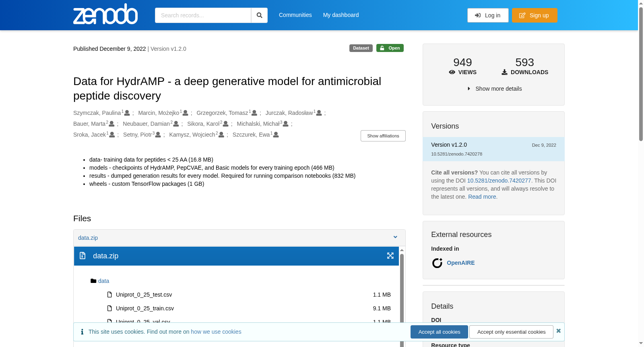The width and height of the screenshot is (644, 347).
Task: Click the OpenAIRE logo icon
Action: (x=437, y=263)
